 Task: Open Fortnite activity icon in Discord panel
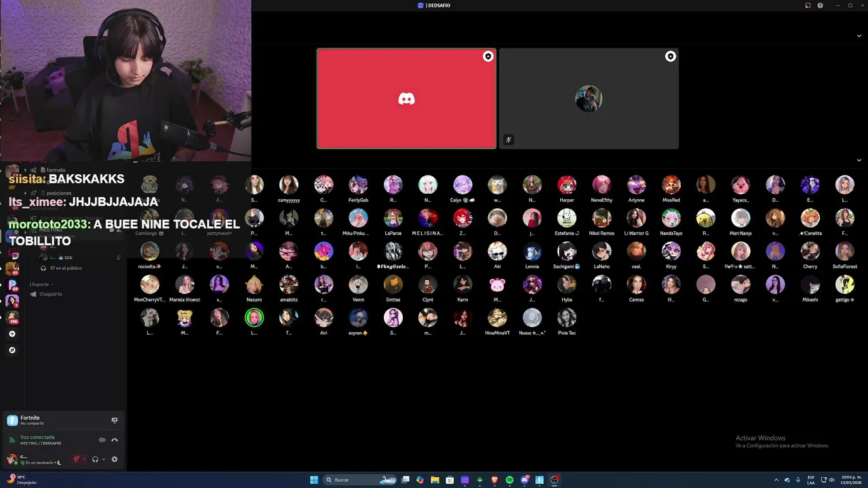pyautogui.click(x=12, y=420)
